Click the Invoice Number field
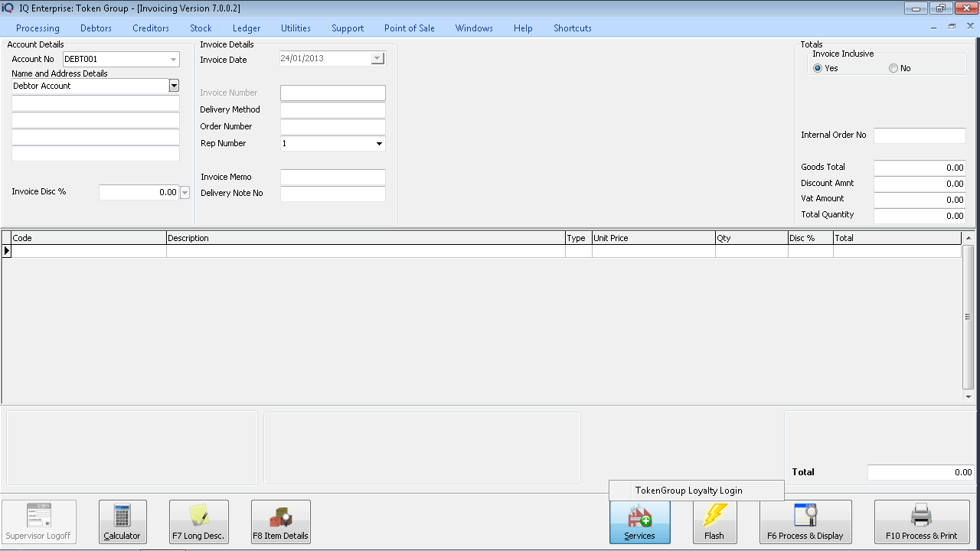This screenshot has width=980, height=551. click(333, 93)
